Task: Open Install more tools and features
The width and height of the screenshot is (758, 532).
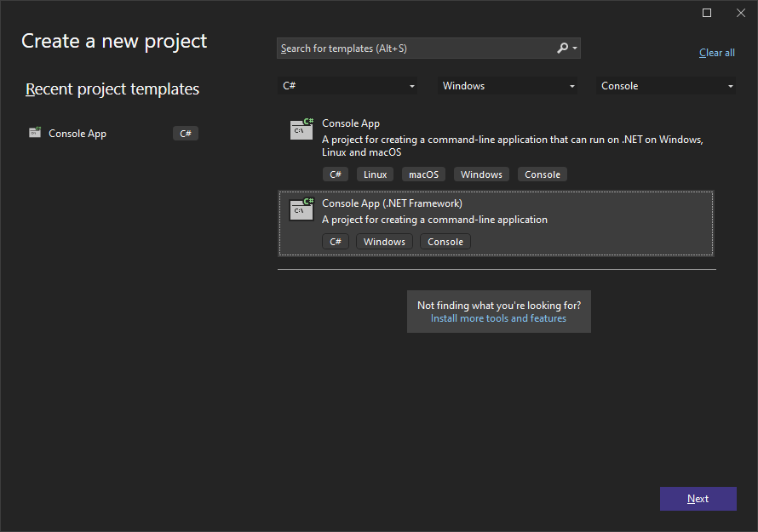Action: (498, 318)
